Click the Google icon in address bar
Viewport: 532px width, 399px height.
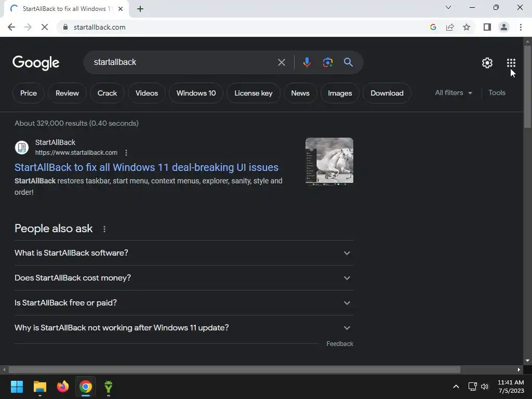coord(433,27)
